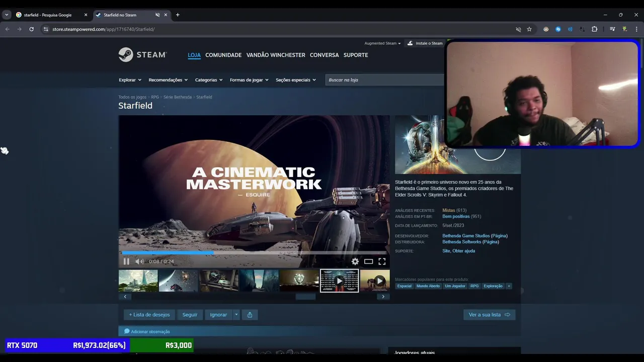The height and width of the screenshot is (362, 644).
Task: Open the LOJA menu
Action: click(x=194, y=55)
